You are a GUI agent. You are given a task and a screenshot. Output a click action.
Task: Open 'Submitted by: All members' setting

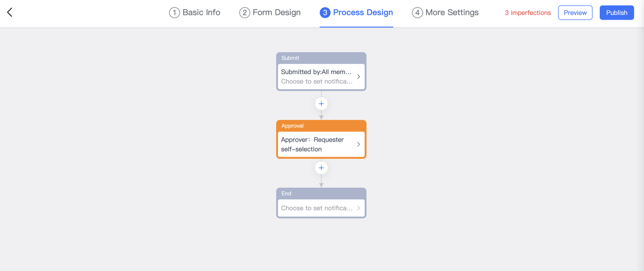(x=316, y=72)
